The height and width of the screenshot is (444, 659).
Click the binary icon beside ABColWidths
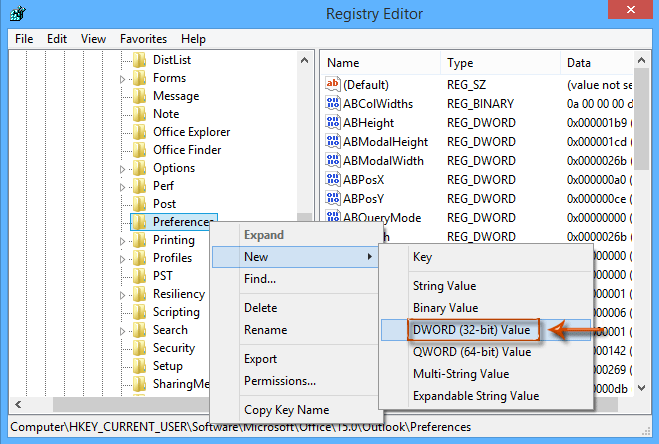pyautogui.click(x=333, y=104)
